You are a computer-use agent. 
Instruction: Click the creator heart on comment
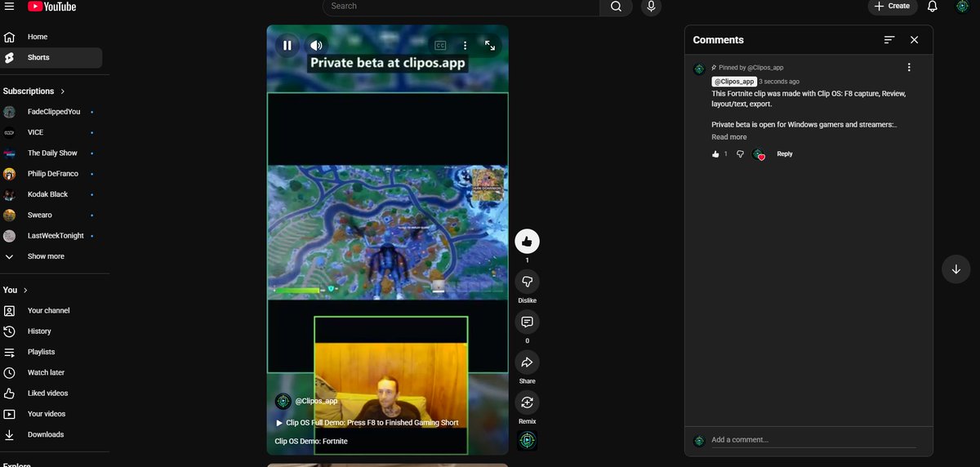point(759,154)
